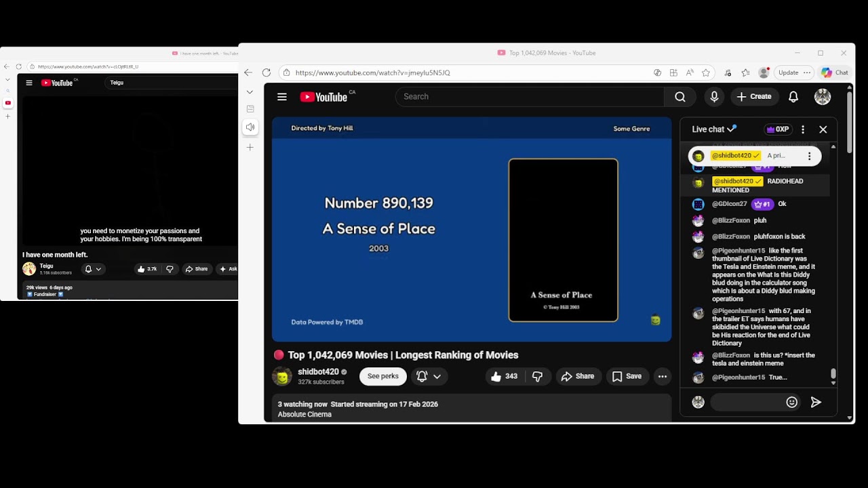Open live chat options three-dot menu
Image resolution: width=868 pixels, height=488 pixels.
click(x=803, y=129)
